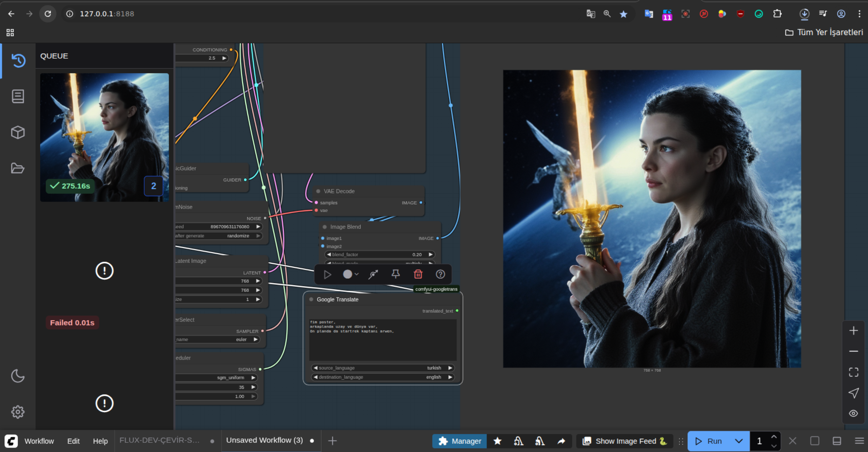
Task: Open the Workflow menu
Action: pyautogui.click(x=39, y=441)
